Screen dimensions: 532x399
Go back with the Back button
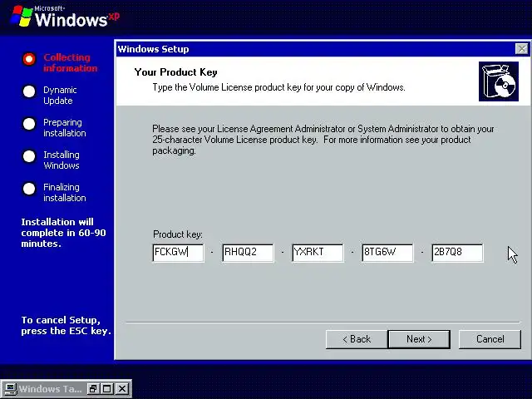[357, 339]
